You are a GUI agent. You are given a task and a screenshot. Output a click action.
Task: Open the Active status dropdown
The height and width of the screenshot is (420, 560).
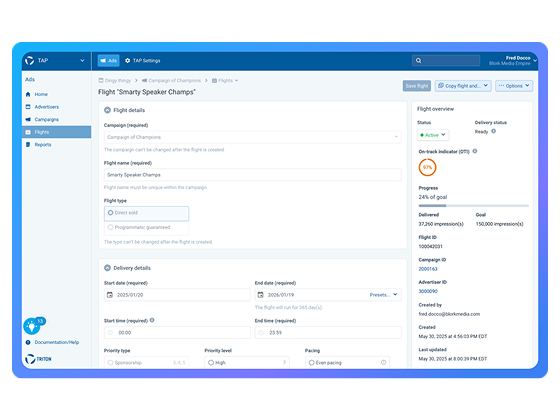pyautogui.click(x=432, y=135)
